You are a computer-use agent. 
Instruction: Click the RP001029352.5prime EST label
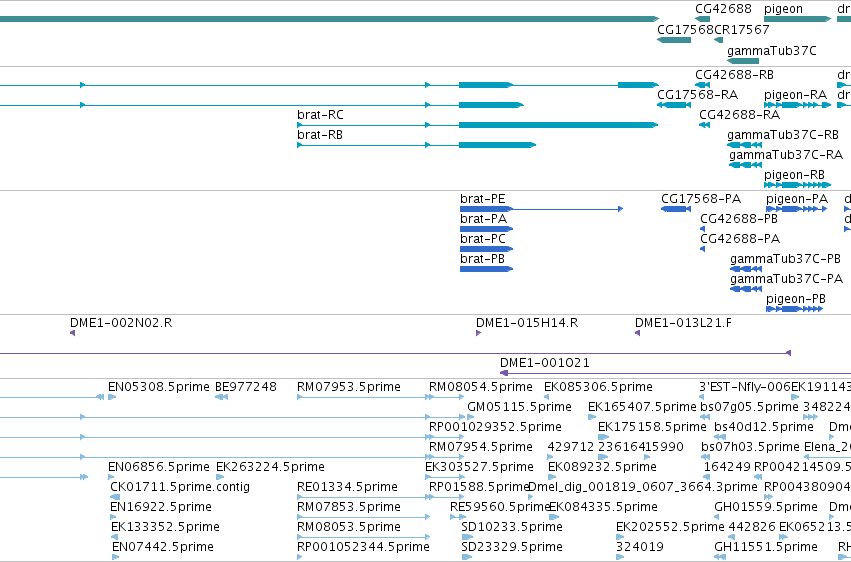pos(495,427)
